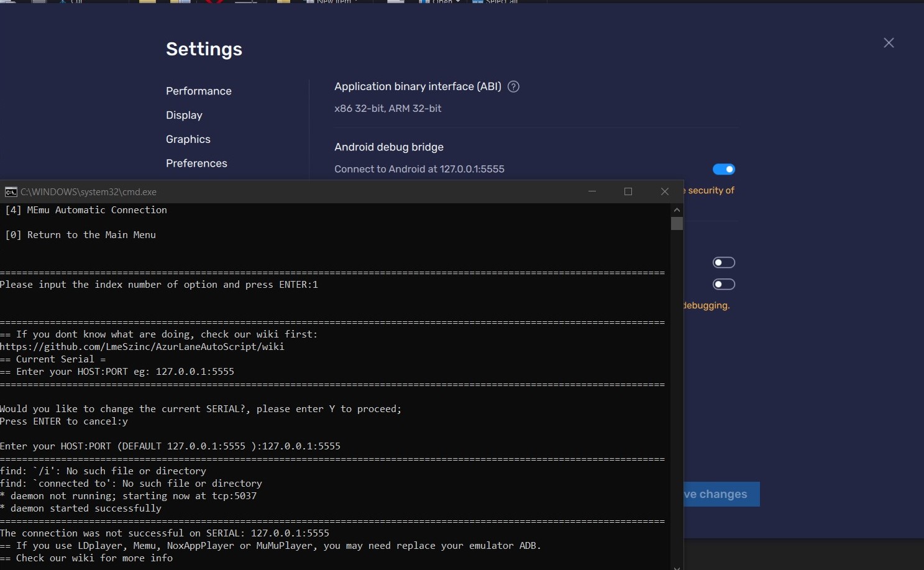Maximize the cmd.exe window

coord(628,191)
